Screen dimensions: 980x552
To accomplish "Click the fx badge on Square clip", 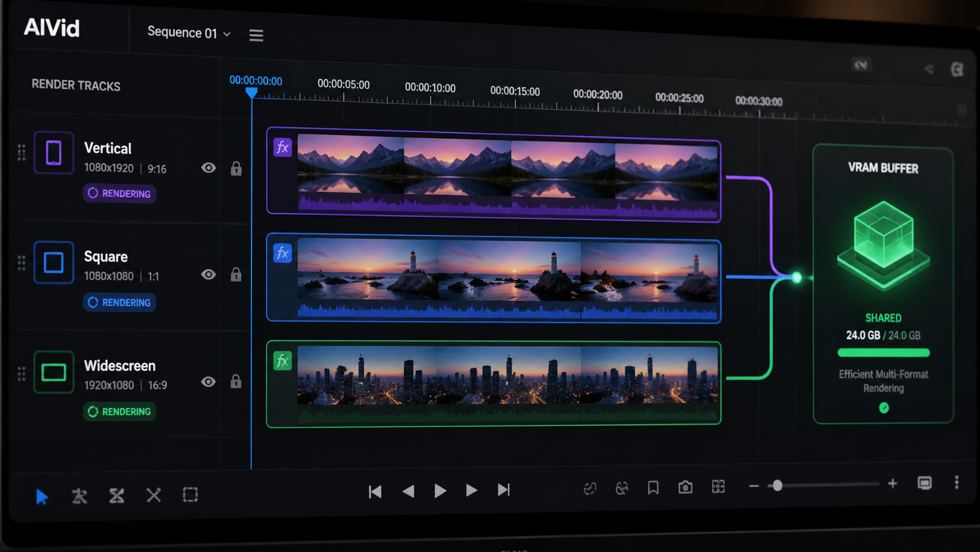I will click(283, 253).
